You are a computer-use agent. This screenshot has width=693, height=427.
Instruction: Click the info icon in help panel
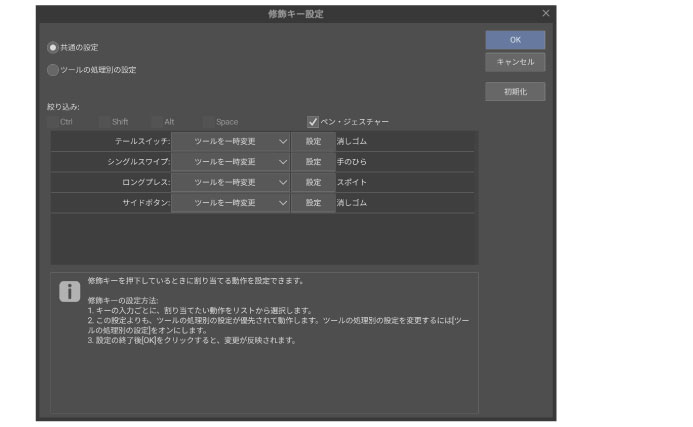pos(70,291)
